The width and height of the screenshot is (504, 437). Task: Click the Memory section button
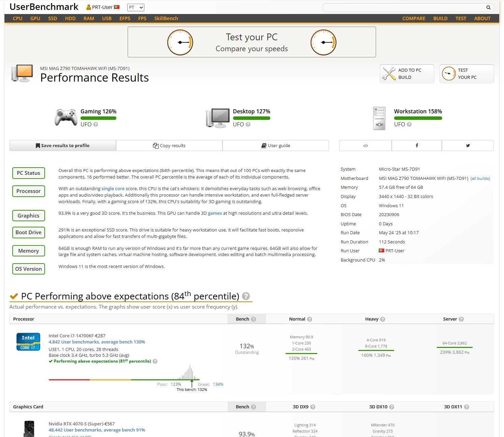29,251
